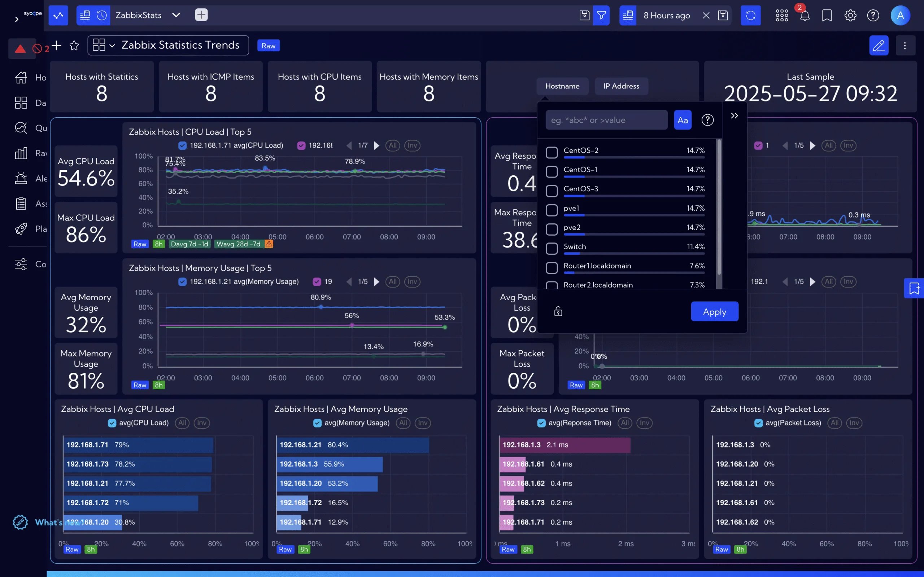Viewport: 924px width, 577px height.
Task: Check the pve1 checkbox
Action: 552,210
